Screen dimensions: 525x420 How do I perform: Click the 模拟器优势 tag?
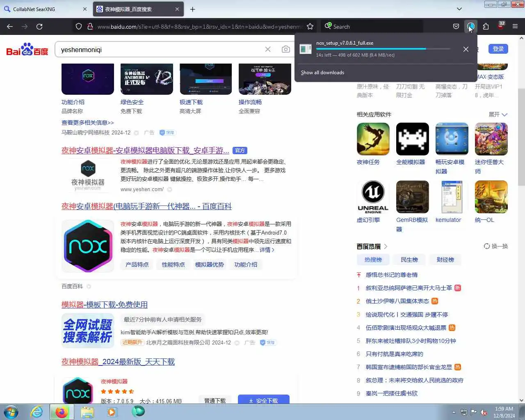pyautogui.click(x=209, y=265)
